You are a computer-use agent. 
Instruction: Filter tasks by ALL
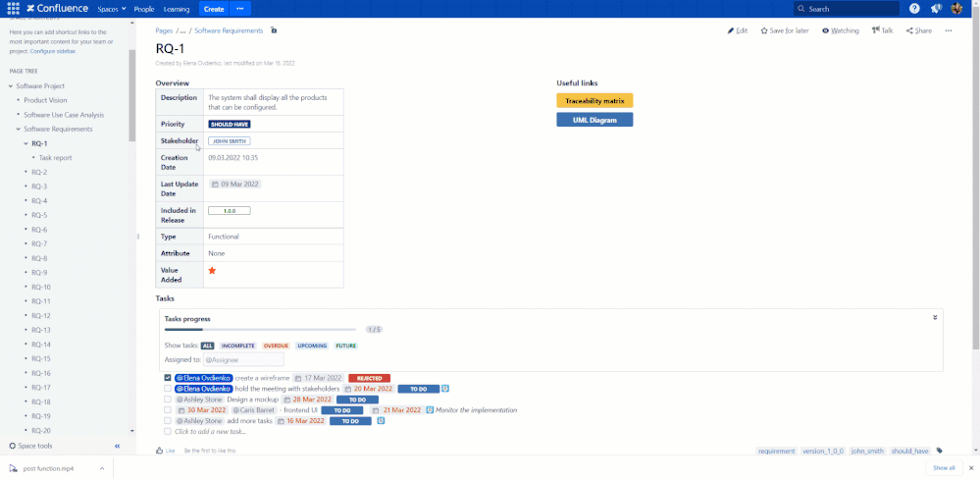click(x=208, y=346)
